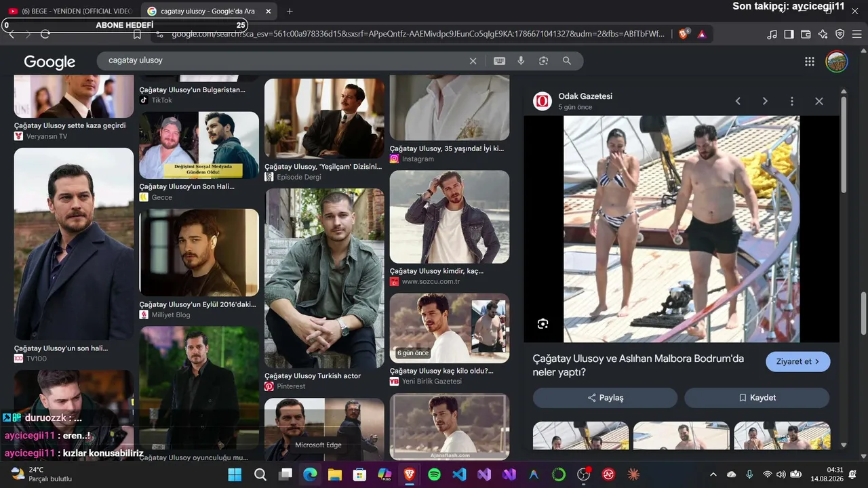
Task: Open Windows taskbar Search
Action: point(260,474)
